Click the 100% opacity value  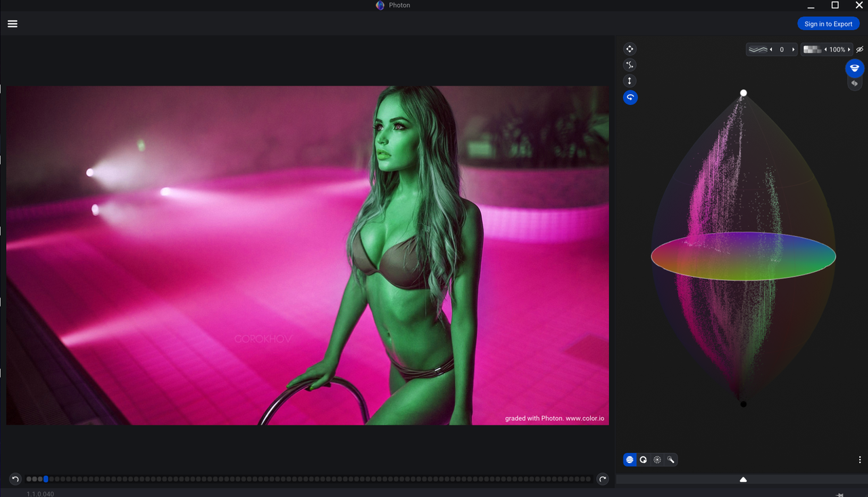[x=837, y=49]
